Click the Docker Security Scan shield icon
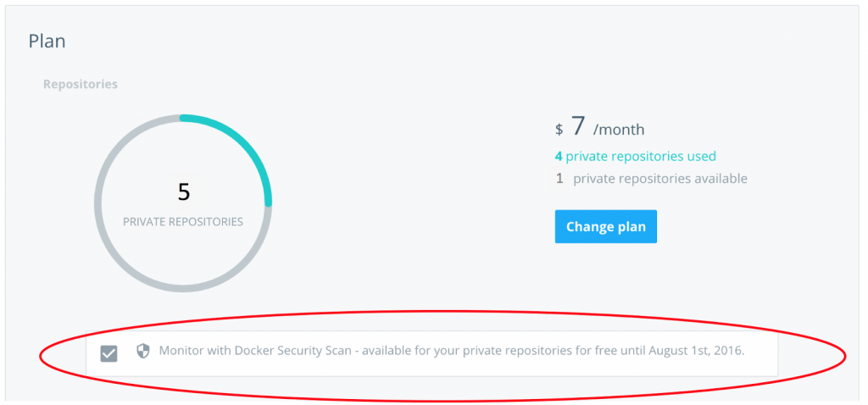The width and height of the screenshot is (868, 405). 143,352
